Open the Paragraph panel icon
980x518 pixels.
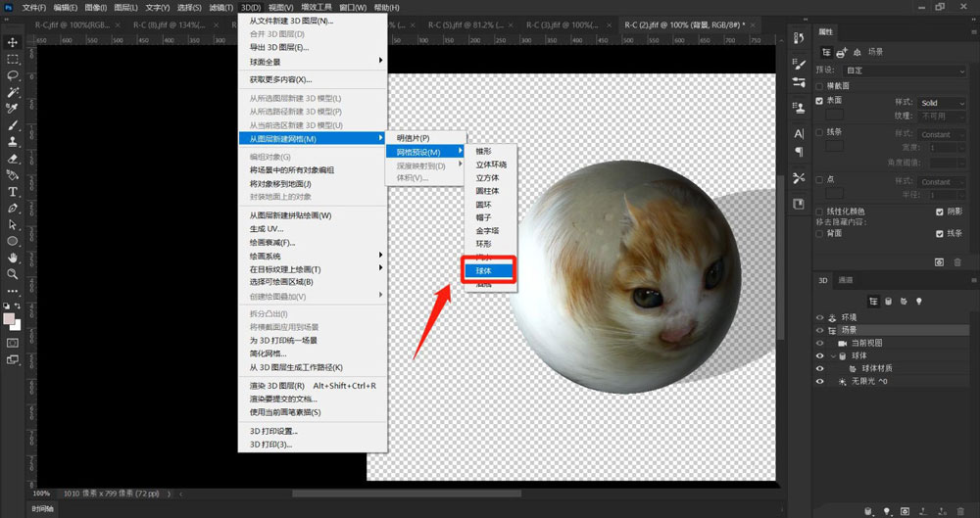799,151
